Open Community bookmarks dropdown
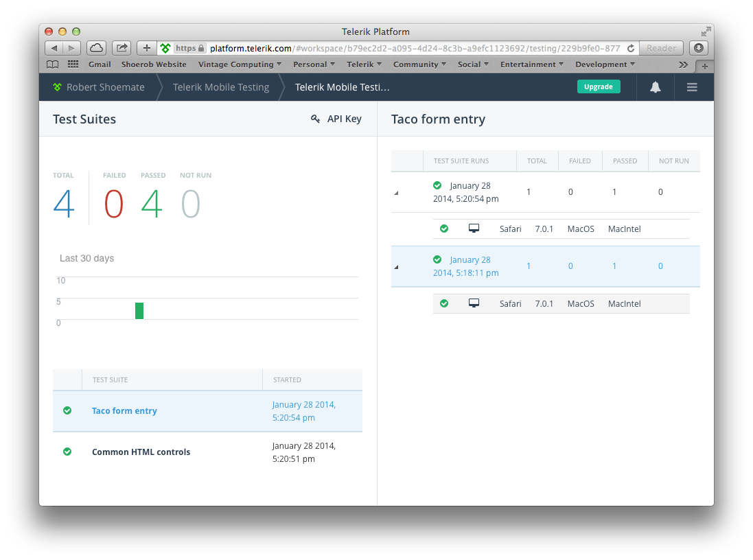 tap(419, 65)
